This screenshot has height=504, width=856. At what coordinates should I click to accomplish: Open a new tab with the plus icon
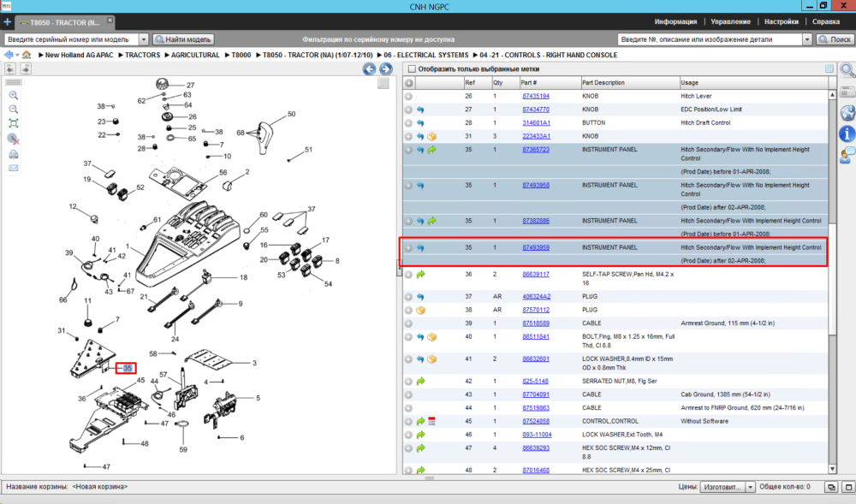pos(7,22)
